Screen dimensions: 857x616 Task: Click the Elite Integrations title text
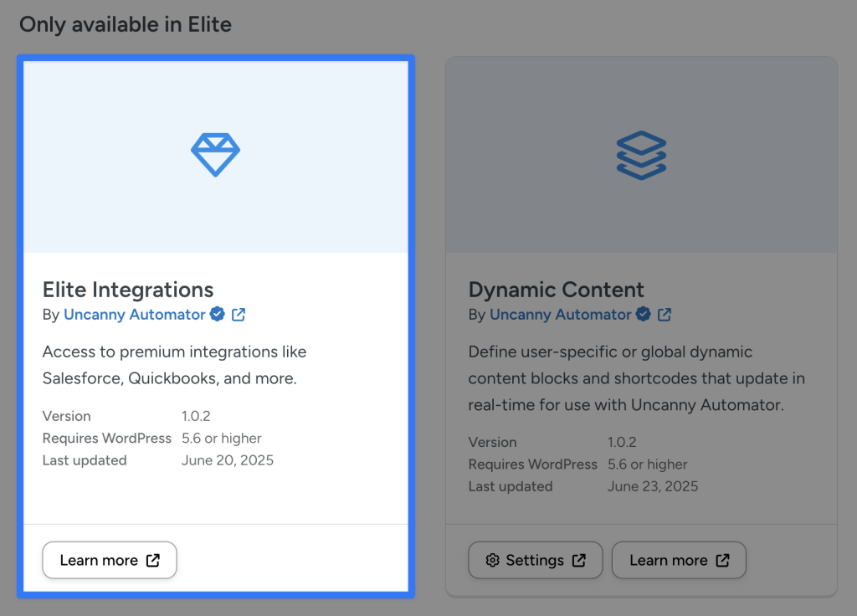coord(127,290)
